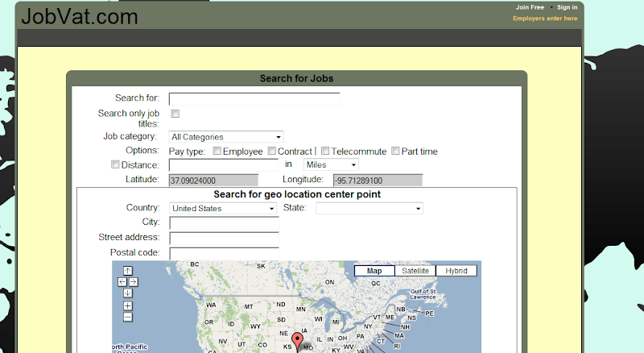Click the Join Free link

530,7
